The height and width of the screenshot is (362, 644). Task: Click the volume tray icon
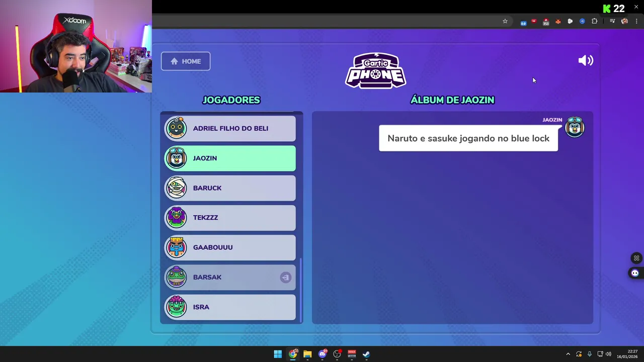point(608,354)
